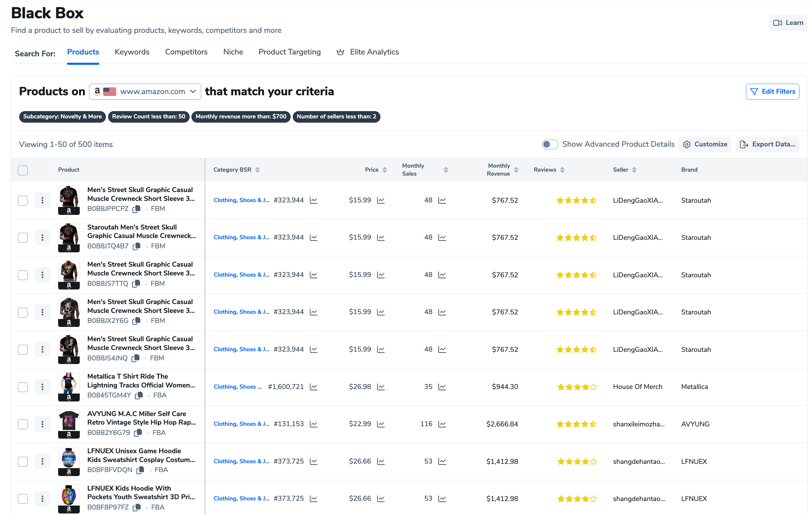Screen dimensions: 812x515
Task: Toggle Show Advanced Product Details switch
Action: point(550,144)
